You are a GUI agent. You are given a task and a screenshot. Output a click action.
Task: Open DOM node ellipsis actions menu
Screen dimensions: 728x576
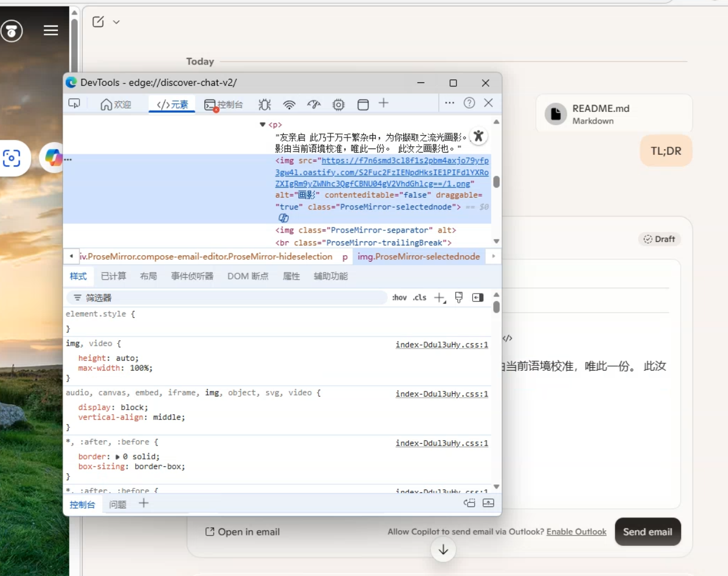click(x=68, y=160)
